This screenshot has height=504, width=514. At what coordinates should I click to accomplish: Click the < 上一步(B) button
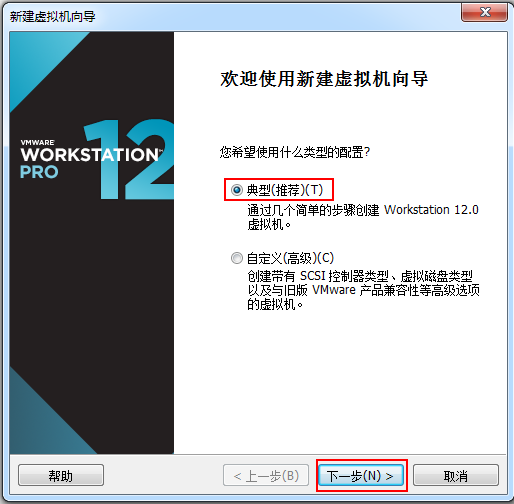pyautogui.click(x=266, y=476)
